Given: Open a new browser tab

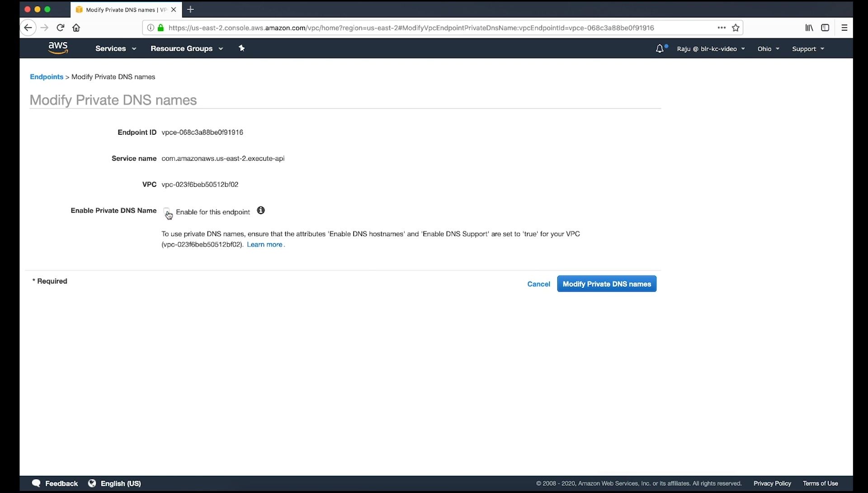Looking at the screenshot, I should [190, 9].
